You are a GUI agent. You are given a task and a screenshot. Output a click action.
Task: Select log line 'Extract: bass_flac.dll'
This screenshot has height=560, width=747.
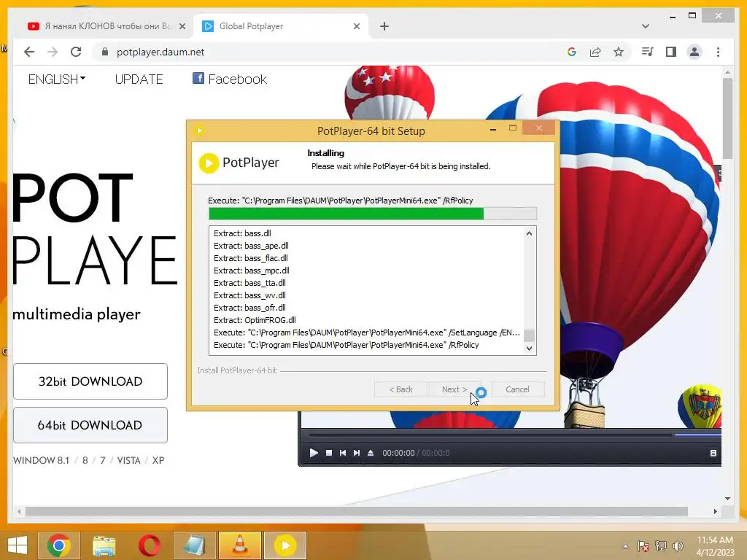[251, 258]
